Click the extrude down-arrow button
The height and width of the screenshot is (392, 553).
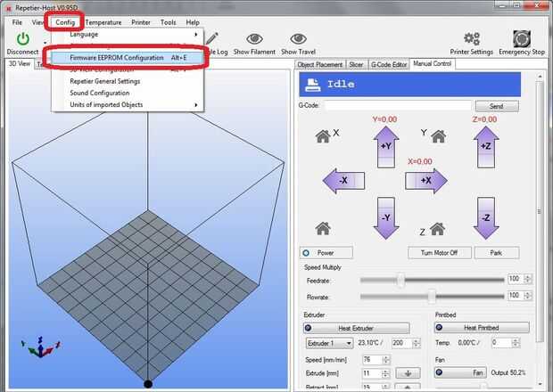pyautogui.click(x=408, y=373)
